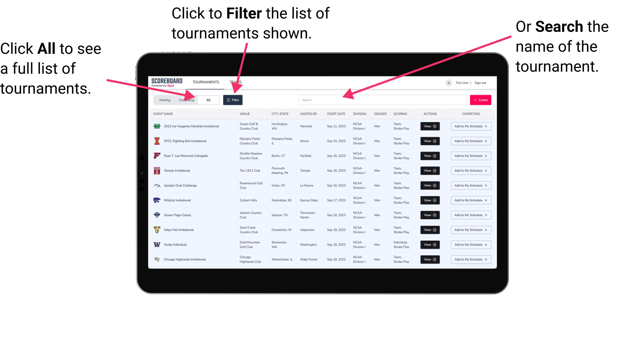Viewport: 644px width, 346px height.
Task: View the Grover Page Classic tournament
Action: [430, 215]
